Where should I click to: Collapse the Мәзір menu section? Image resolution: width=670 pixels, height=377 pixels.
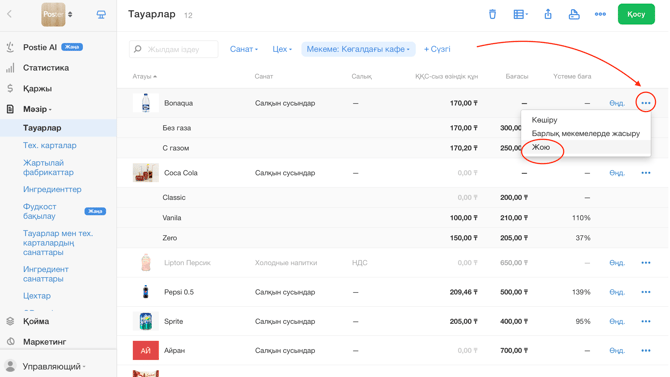click(x=37, y=109)
